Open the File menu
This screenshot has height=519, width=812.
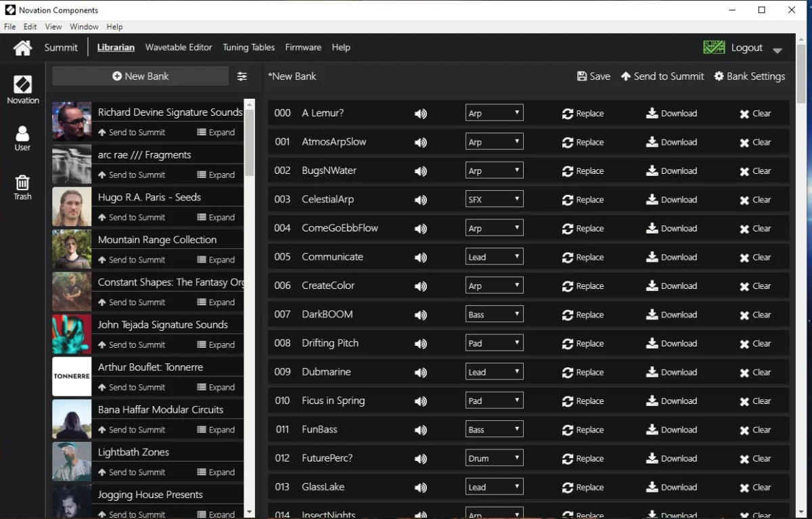[10, 26]
